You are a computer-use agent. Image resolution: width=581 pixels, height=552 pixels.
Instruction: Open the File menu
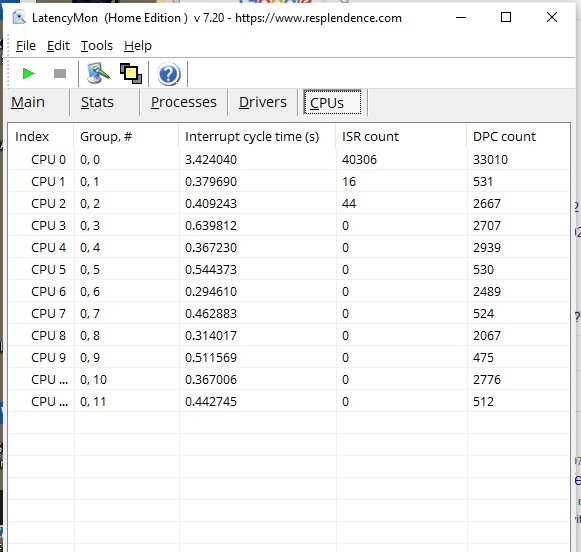coord(26,46)
